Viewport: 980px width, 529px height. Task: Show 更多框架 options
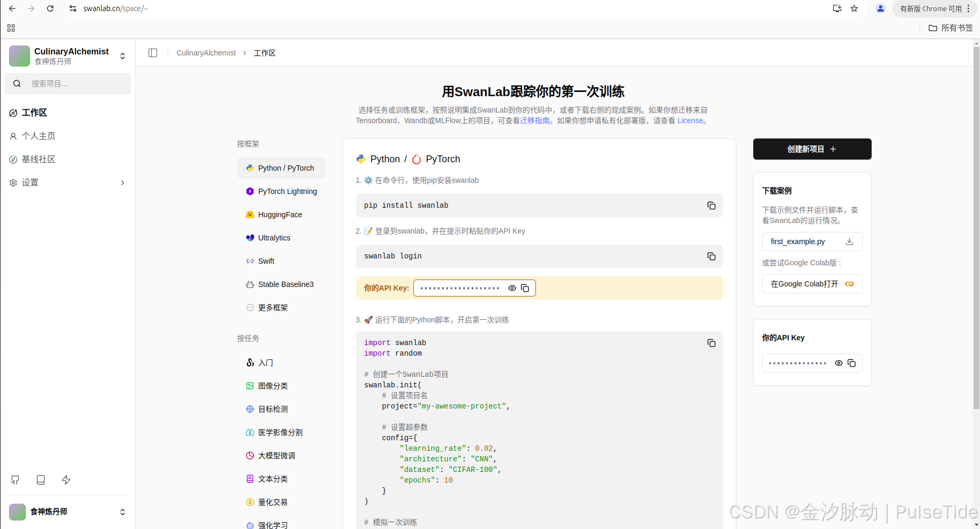281,308
